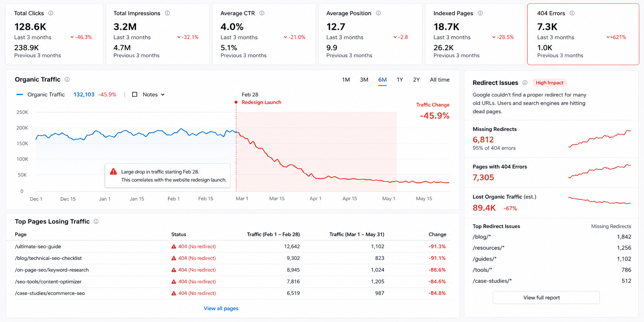The image size is (644, 322).
Task: Switch chart range to 1M
Action: [346, 80]
